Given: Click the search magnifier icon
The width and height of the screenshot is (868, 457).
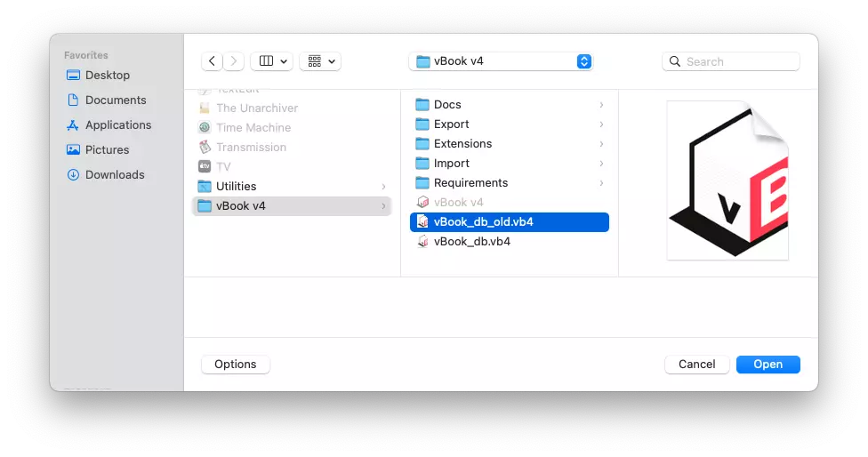Looking at the screenshot, I should point(675,61).
